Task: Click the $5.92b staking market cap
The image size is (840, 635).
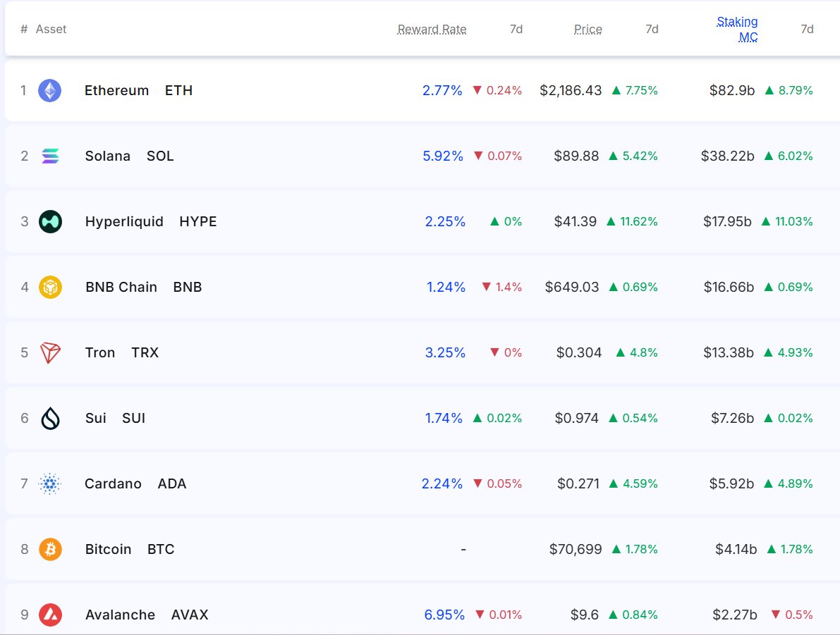Action: click(731, 483)
